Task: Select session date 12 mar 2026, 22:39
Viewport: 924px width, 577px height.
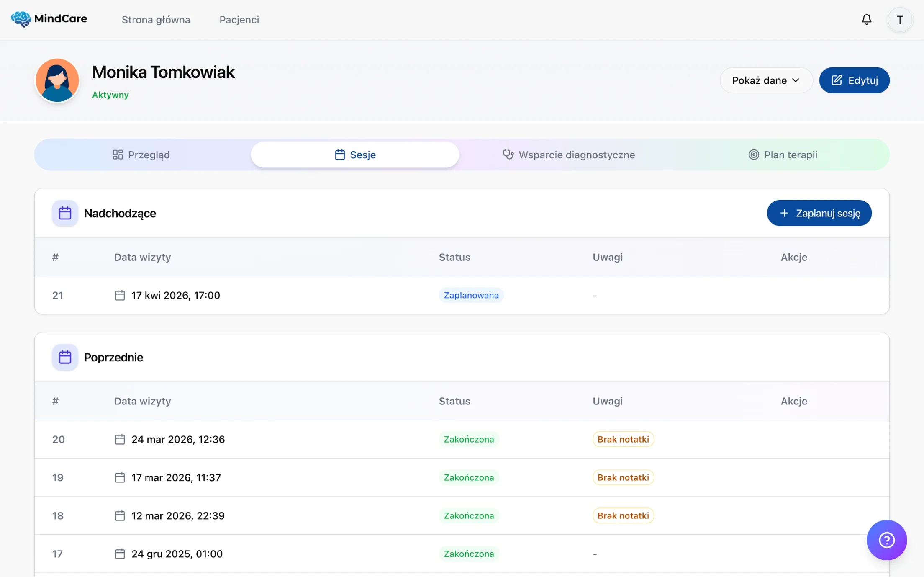Action: pyautogui.click(x=178, y=515)
